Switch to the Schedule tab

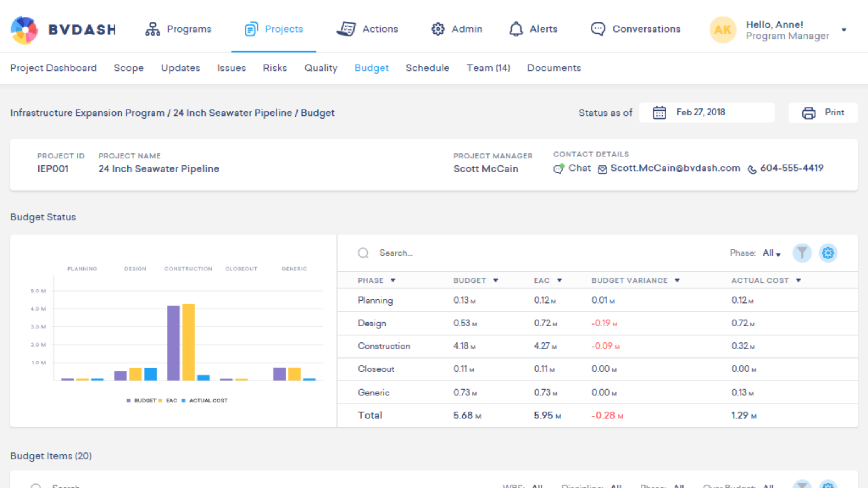click(427, 68)
